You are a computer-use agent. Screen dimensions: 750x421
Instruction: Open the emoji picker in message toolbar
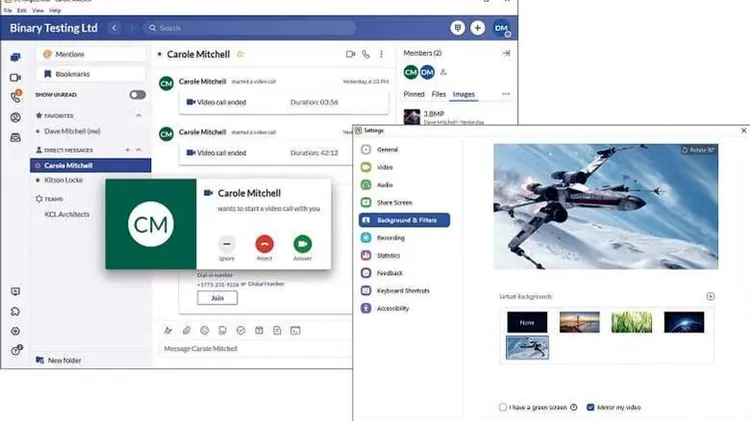tap(205, 329)
